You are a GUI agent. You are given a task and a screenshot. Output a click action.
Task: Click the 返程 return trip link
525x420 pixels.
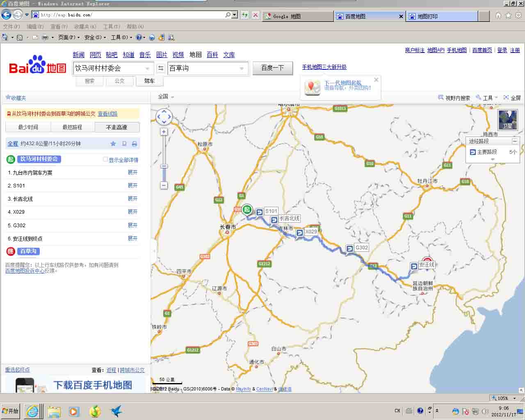point(111,370)
